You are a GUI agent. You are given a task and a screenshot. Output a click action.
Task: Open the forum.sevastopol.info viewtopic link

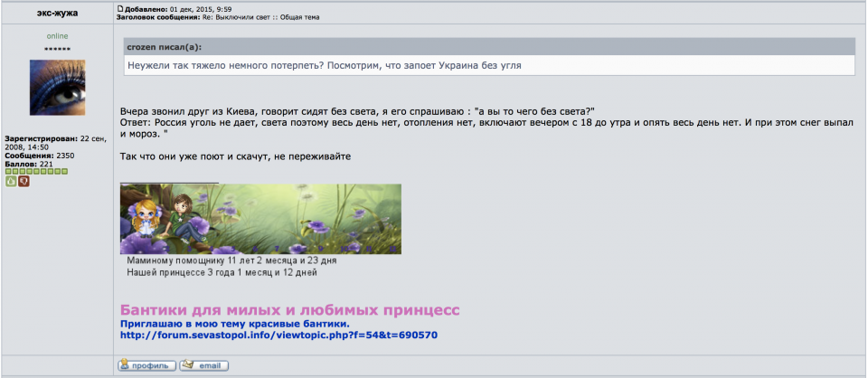[279, 335]
